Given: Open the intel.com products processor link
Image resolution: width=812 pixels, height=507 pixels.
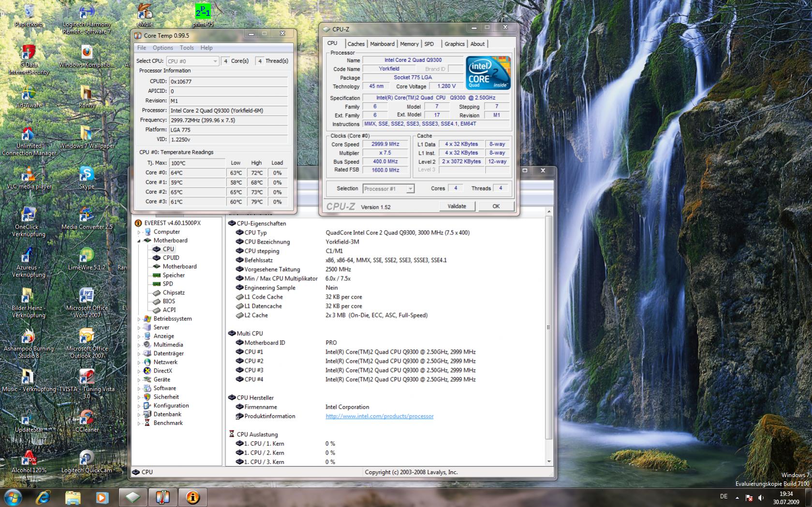Looking at the screenshot, I should coord(380,416).
